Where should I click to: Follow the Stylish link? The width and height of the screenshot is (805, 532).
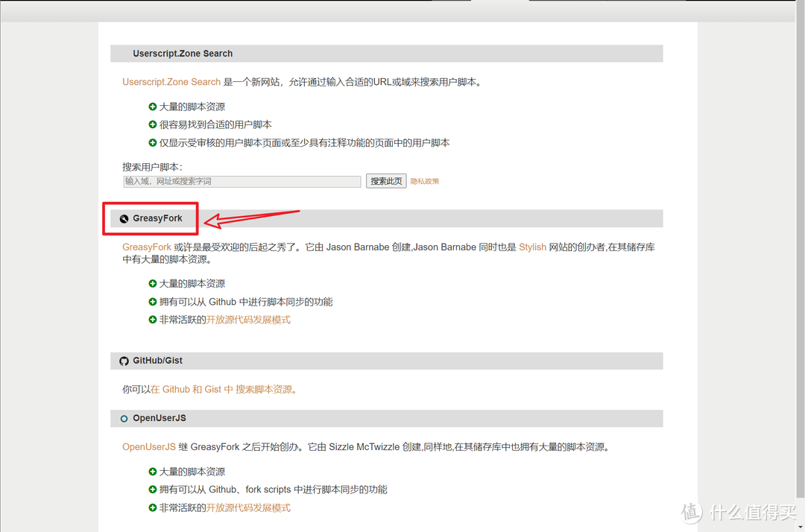click(532, 247)
